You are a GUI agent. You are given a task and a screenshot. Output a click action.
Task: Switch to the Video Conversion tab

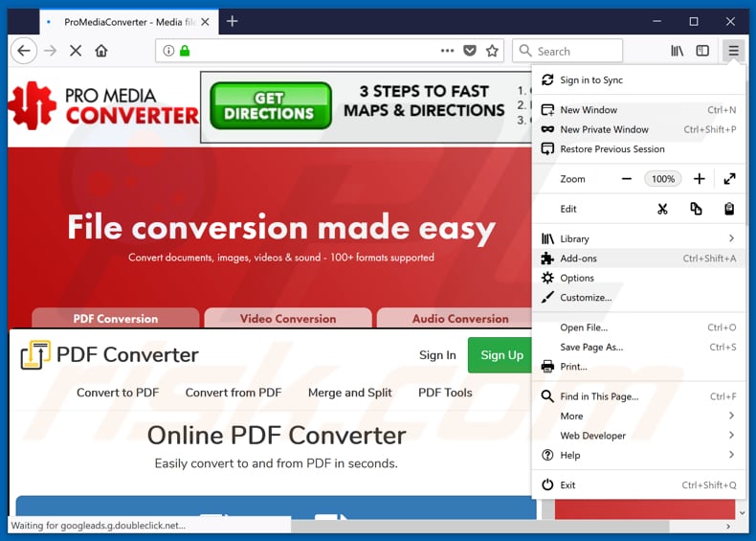[288, 319]
